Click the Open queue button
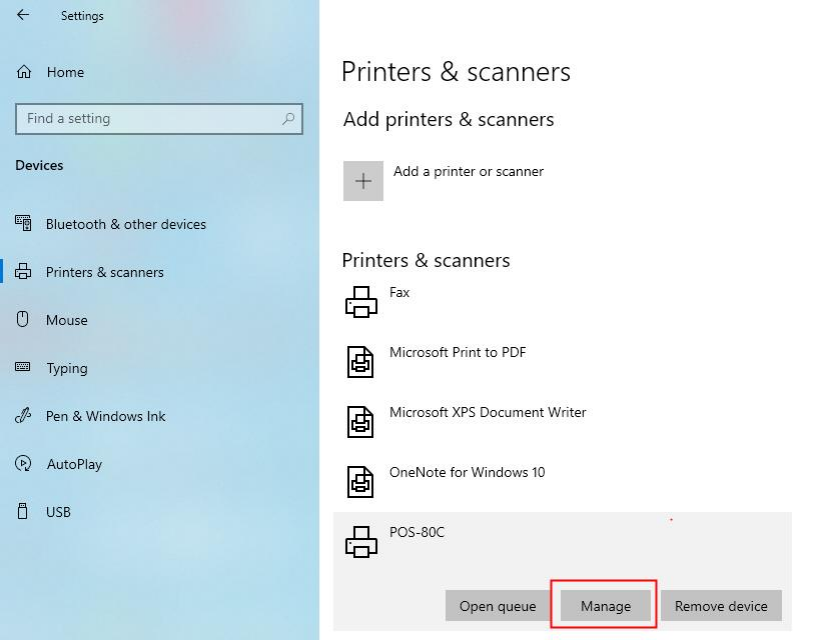Viewport: 815px width, 640px height. coord(497,606)
